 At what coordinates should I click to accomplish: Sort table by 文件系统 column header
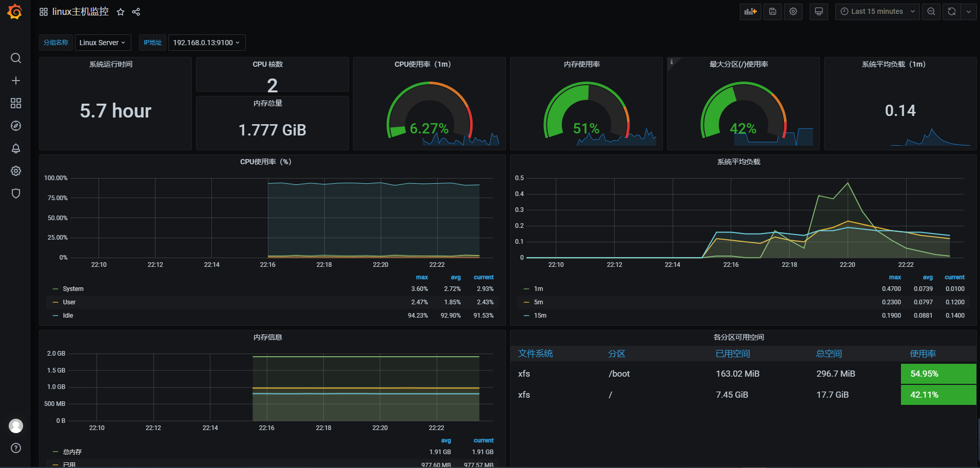click(x=535, y=354)
